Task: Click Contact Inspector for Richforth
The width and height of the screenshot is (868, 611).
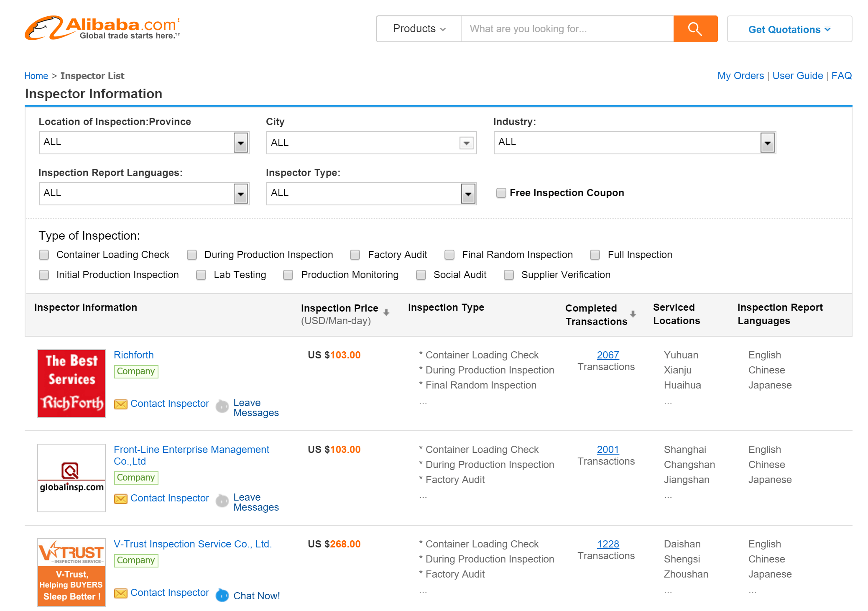Action: pos(169,404)
